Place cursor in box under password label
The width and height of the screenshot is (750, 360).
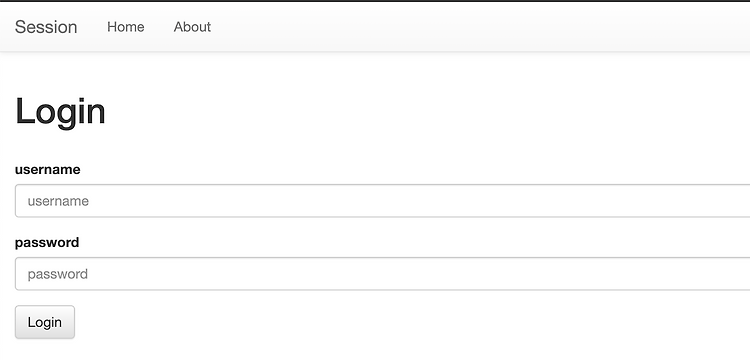click(x=383, y=274)
